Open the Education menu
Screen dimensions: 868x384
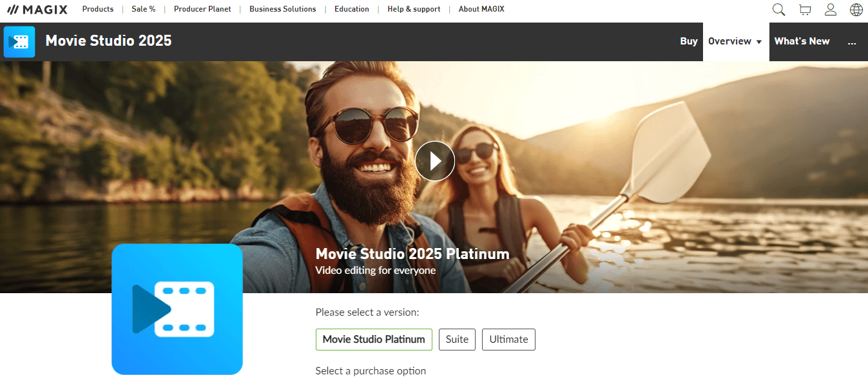pos(352,9)
